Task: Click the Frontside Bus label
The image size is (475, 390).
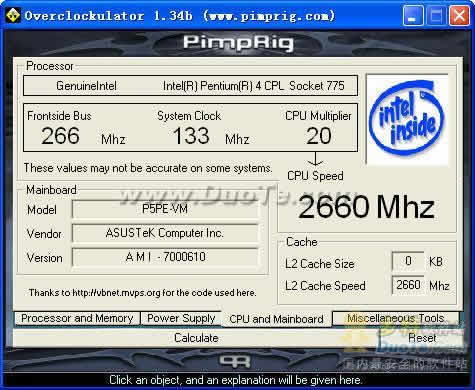Action: click(59, 116)
